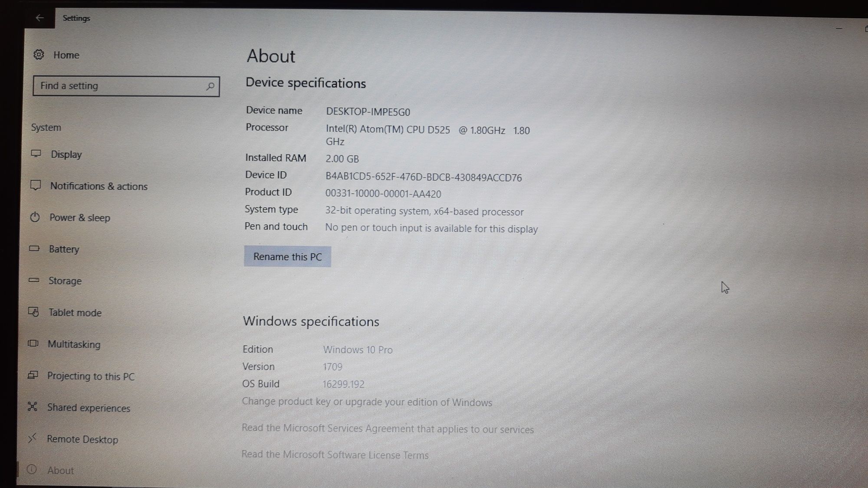Select Notifications & actions
The width and height of the screenshot is (868, 488).
pyautogui.click(x=99, y=186)
